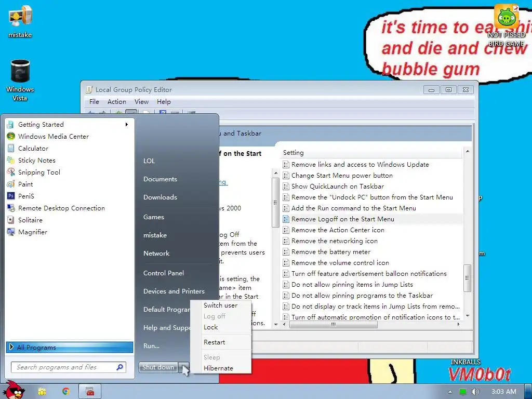This screenshot has height=399, width=532.
Task: Click the taskbar clock showing 3:03 AM
Action: point(504,392)
